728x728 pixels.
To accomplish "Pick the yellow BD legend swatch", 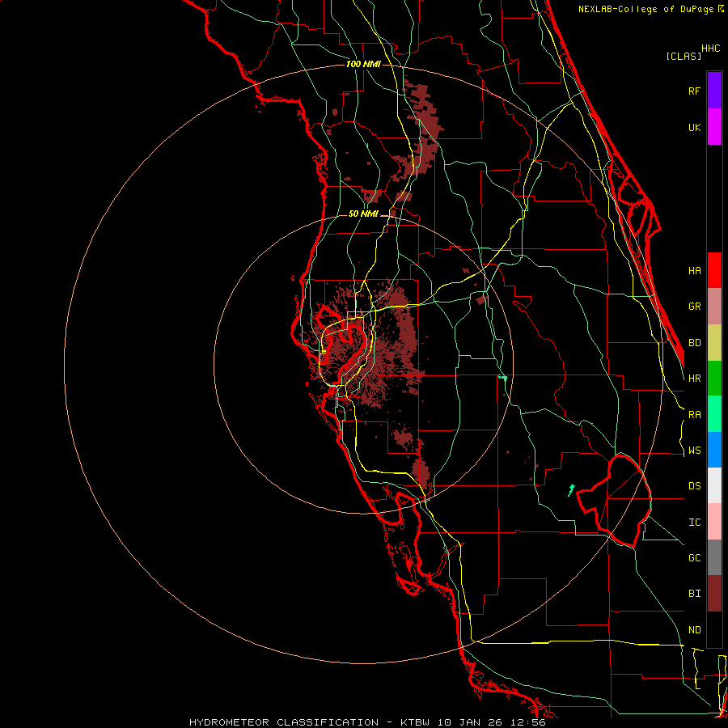I will (x=714, y=343).
